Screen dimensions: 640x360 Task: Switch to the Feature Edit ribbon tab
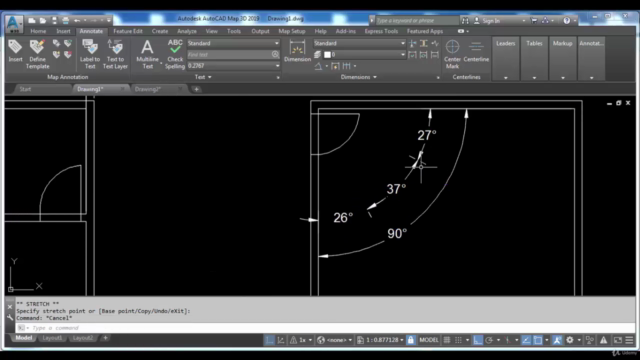coord(128,31)
